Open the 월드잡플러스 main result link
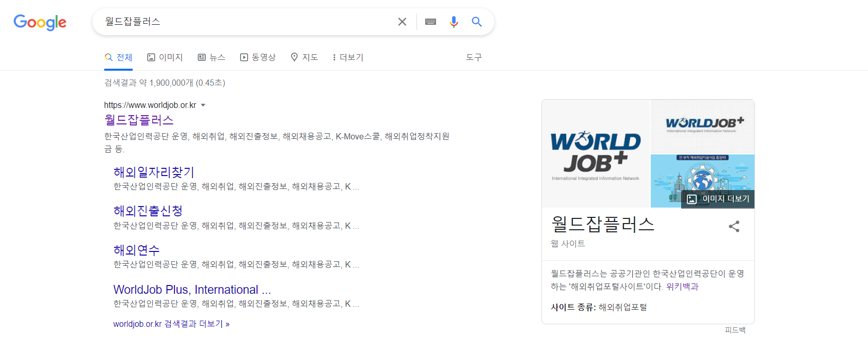The image size is (868, 348). pos(139,120)
